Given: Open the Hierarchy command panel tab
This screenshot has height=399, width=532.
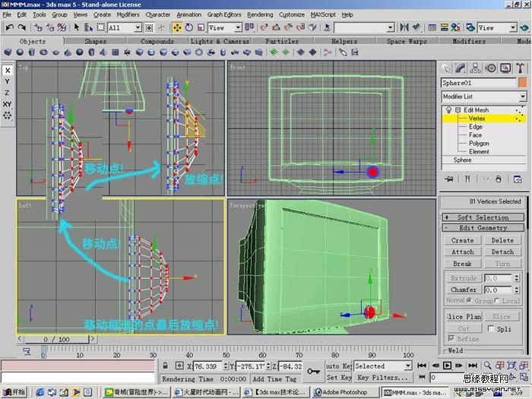Looking at the screenshot, I should pos(475,68).
